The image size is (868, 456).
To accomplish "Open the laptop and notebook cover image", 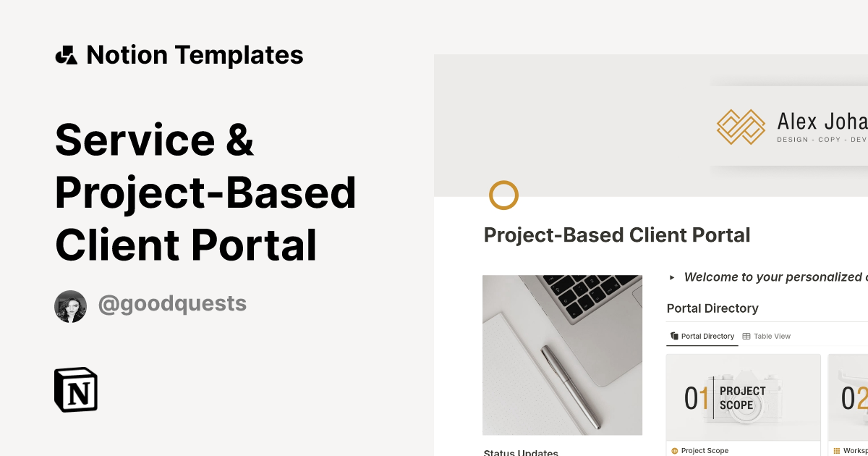I will pyautogui.click(x=562, y=355).
